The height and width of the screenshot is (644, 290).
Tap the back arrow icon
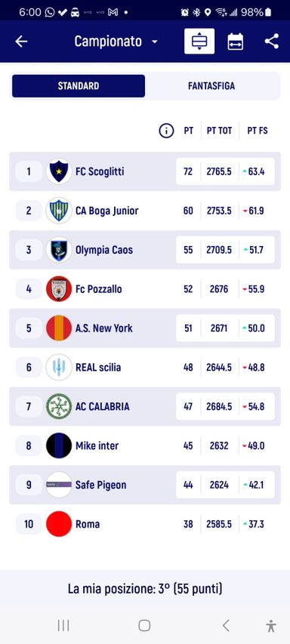21,41
